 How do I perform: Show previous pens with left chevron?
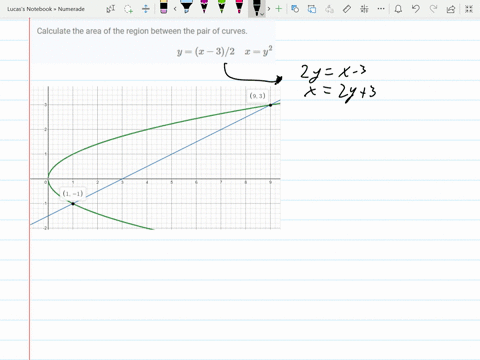click(175, 9)
